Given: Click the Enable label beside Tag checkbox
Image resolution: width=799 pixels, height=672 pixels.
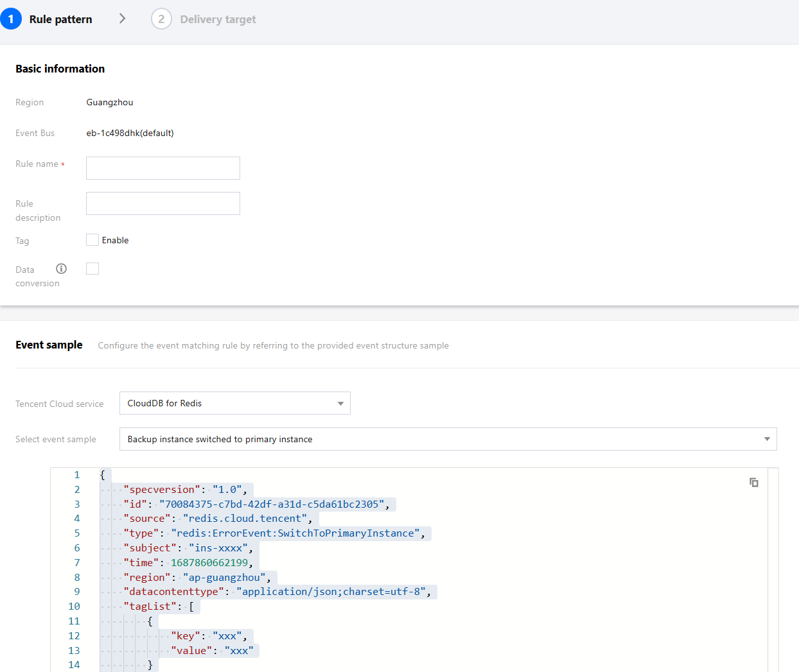Looking at the screenshot, I should click(115, 240).
